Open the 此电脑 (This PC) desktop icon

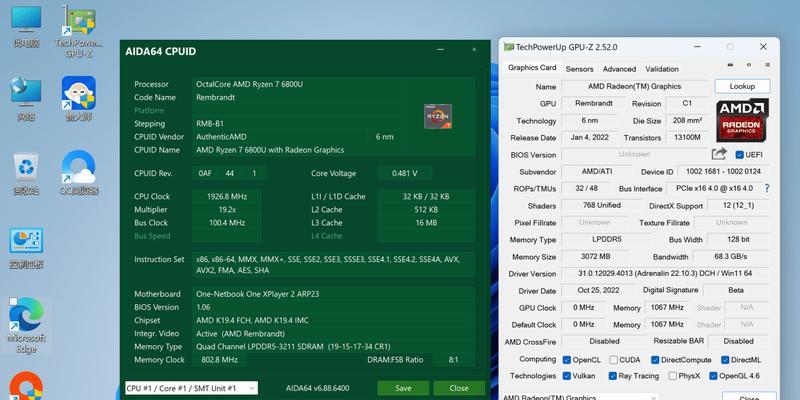[x=26, y=27]
